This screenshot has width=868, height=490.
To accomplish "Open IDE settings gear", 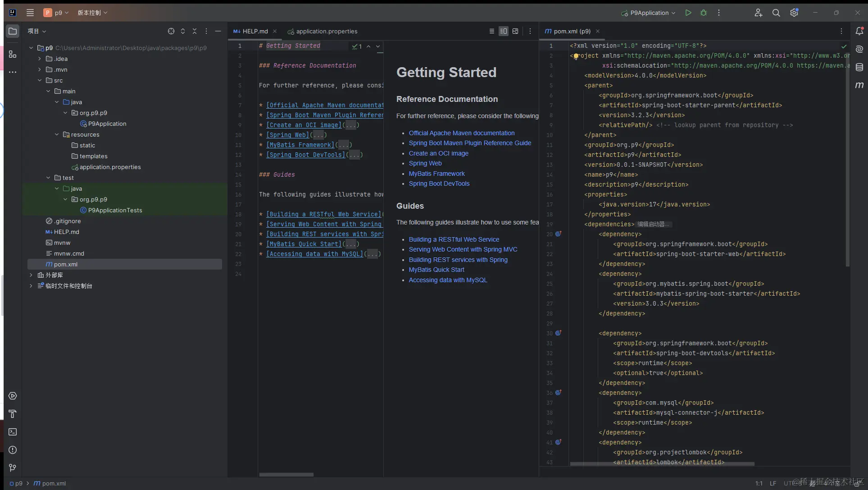I will click(794, 13).
